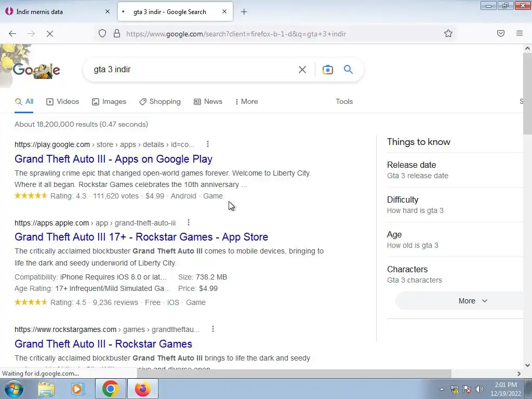Click vertical scrollbar up arrow
Viewport: 532px width, 399px height.
pos(527,48)
